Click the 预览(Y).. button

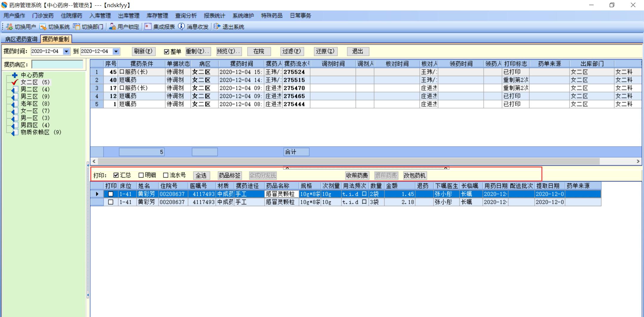229,52
